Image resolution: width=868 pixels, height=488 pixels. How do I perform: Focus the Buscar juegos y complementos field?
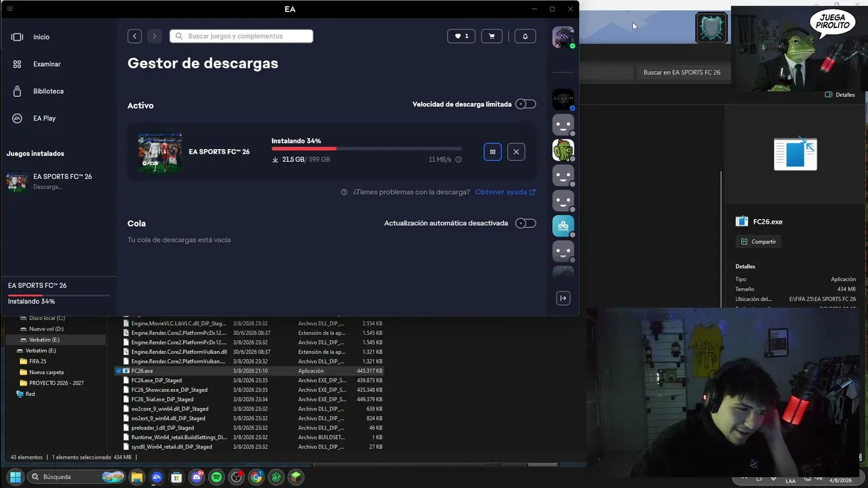tap(241, 36)
